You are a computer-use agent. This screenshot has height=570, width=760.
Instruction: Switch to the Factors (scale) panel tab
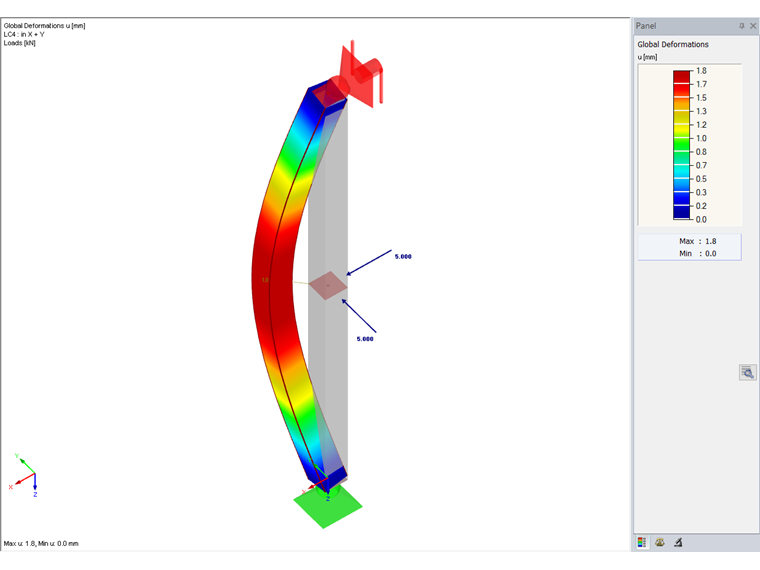(660, 542)
